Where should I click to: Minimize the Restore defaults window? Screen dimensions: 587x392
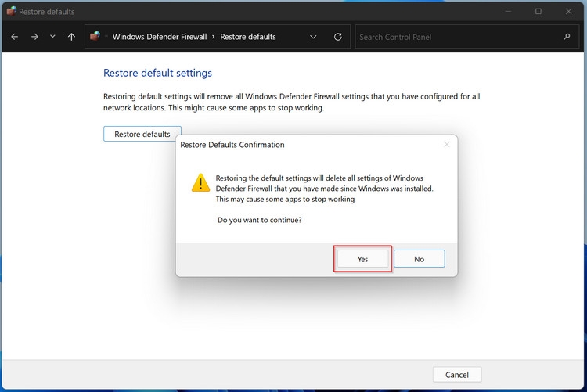point(508,11)
